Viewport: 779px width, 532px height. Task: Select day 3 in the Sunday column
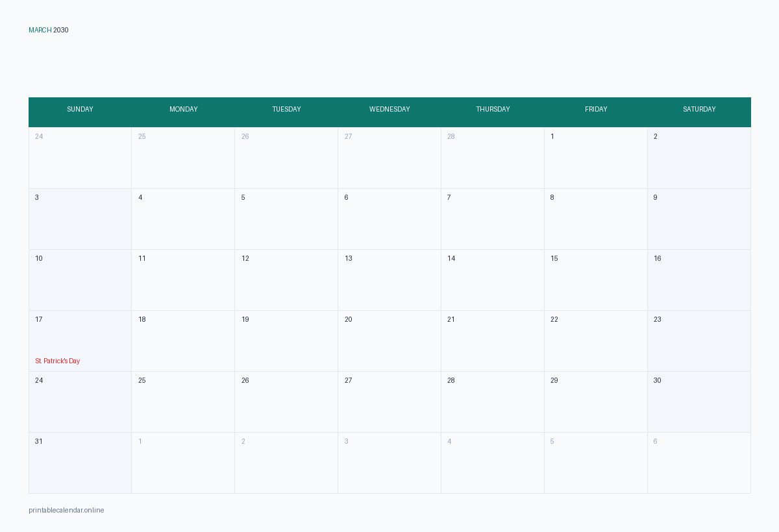click(80, 219)
